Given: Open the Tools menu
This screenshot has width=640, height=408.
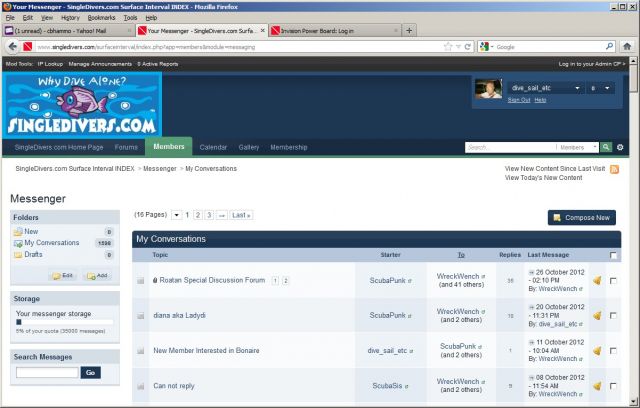Looking at the screenshot, I should click(x=130, y=18).
